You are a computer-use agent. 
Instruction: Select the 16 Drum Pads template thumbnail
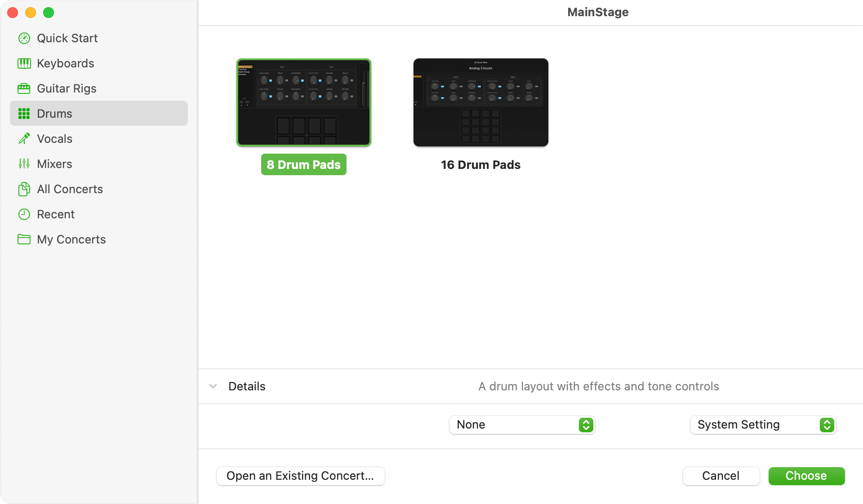tap(481, 102)
